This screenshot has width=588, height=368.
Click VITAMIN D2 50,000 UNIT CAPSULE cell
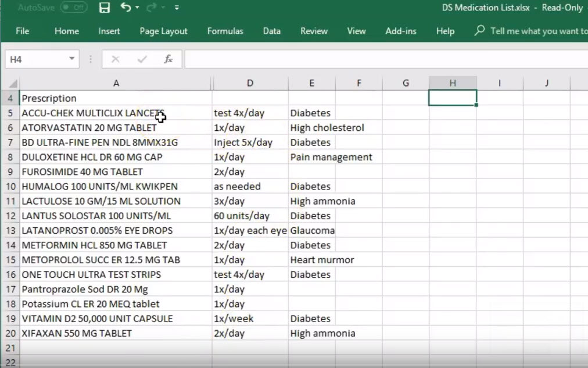116,319
